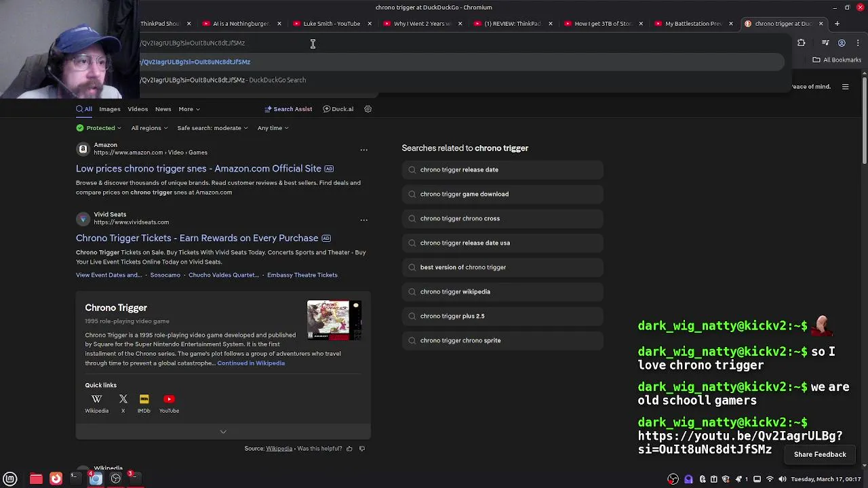Search related chrono trigger release date

502,169
